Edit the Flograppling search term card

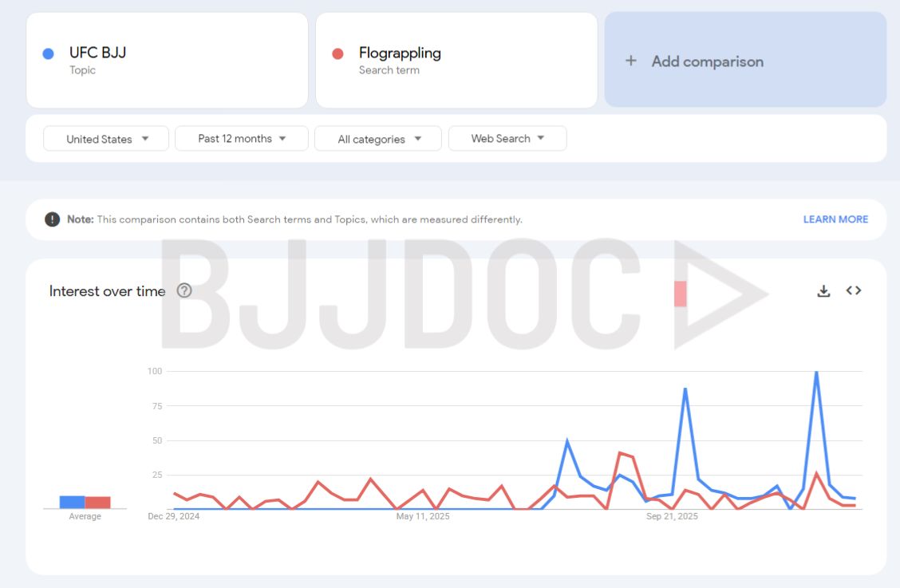[x=456, y=60]
